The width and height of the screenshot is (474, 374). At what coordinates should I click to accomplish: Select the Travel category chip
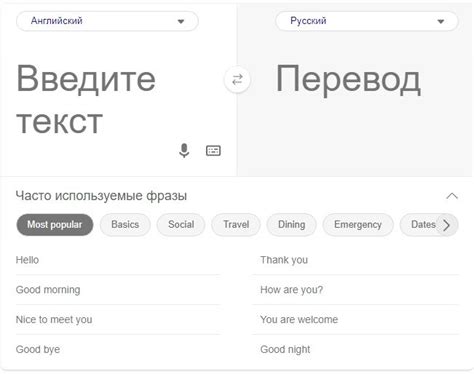pyautogui.click(x=236, y=225)
